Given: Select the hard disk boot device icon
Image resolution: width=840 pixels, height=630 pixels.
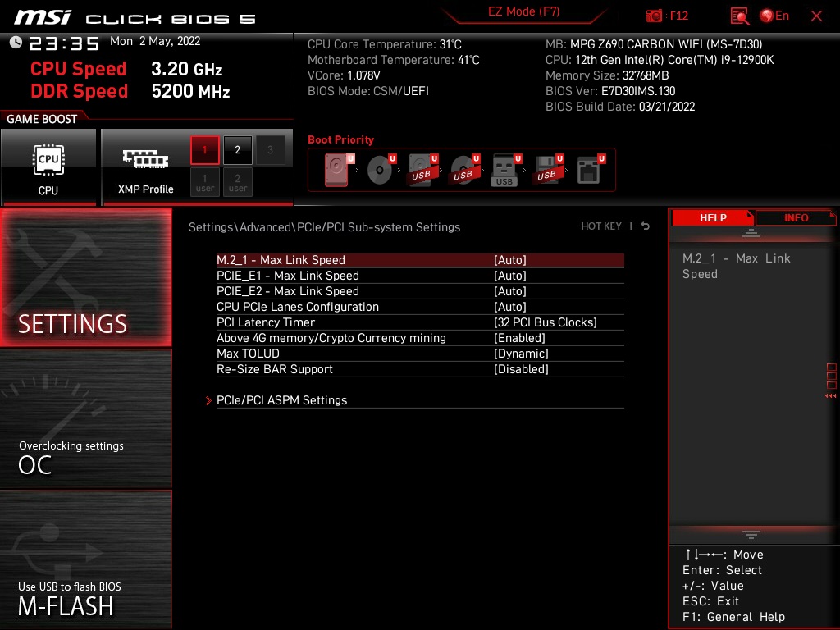Looking at the screenshot, I should pos(337,169).
